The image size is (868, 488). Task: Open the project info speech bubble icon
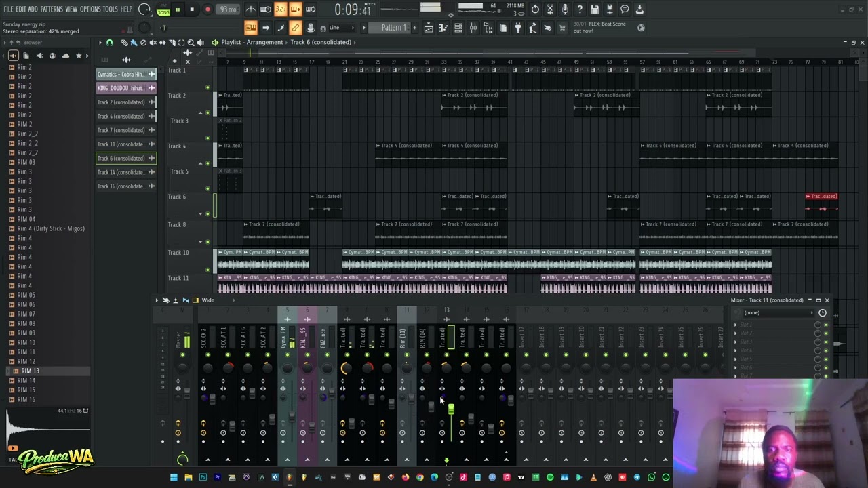[625, 9]
